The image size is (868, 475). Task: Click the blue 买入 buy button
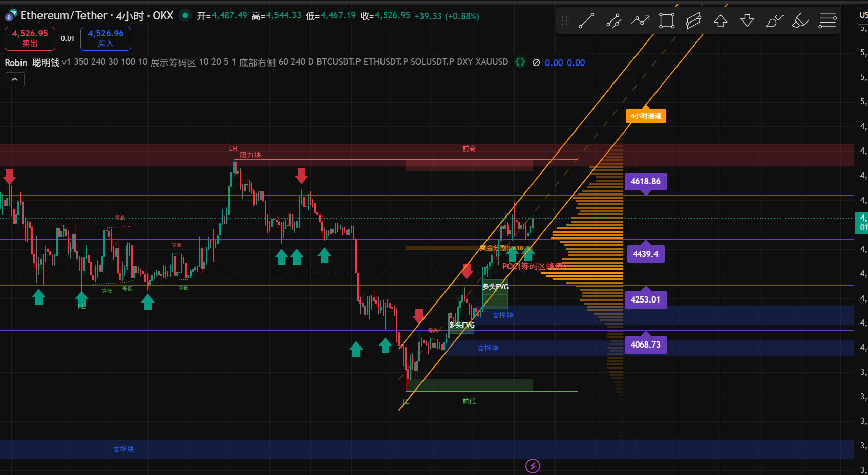click(x=105, y=38)
